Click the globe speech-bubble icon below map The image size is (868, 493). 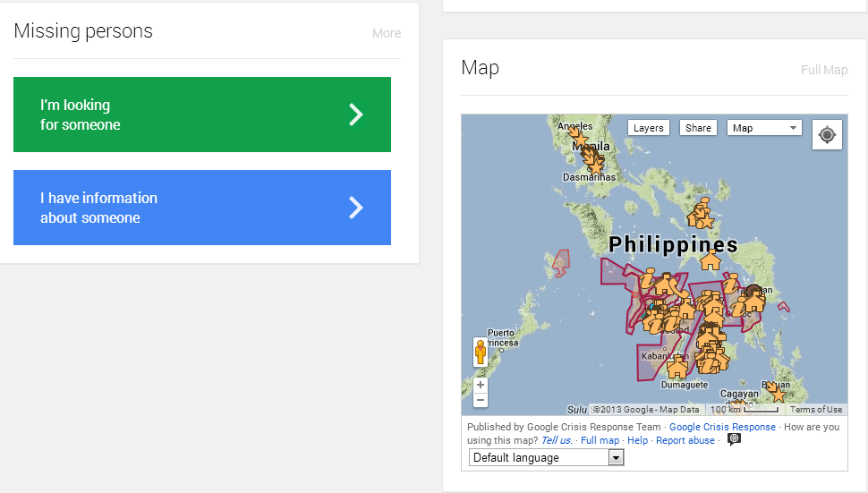click(x=734, y=440)
